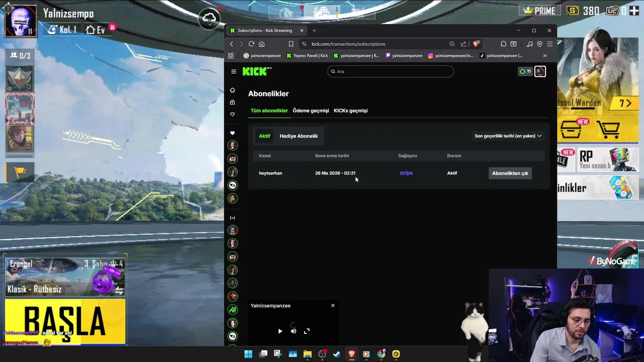This screenshot has width=644, height=362.
Task: Open the profile avatar menu on Kick
Action: click(x=540, y=71)
